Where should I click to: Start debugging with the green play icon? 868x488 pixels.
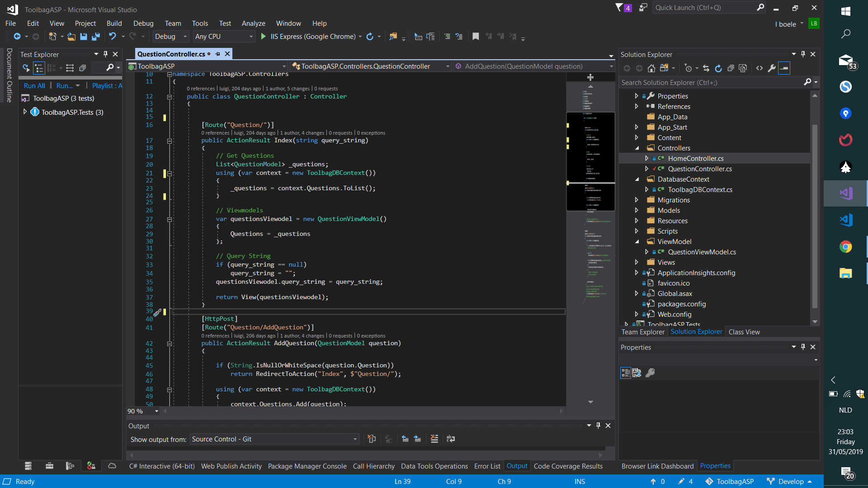pyautogui.click(x=263, y=37)
